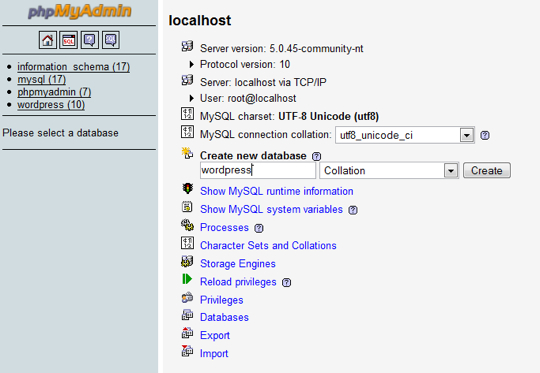Click the MySQL connection collation icon

pyautogui.click(x=187, y=132)
